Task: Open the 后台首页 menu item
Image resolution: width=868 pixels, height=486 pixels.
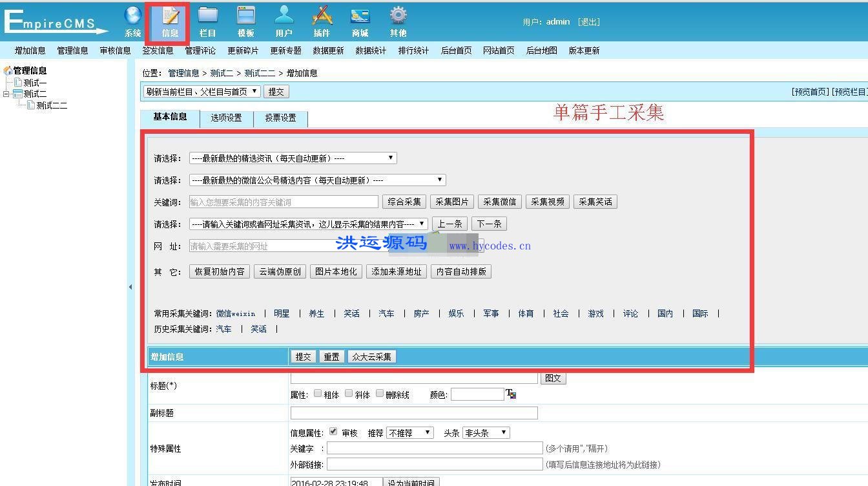Action: point(456,50)
